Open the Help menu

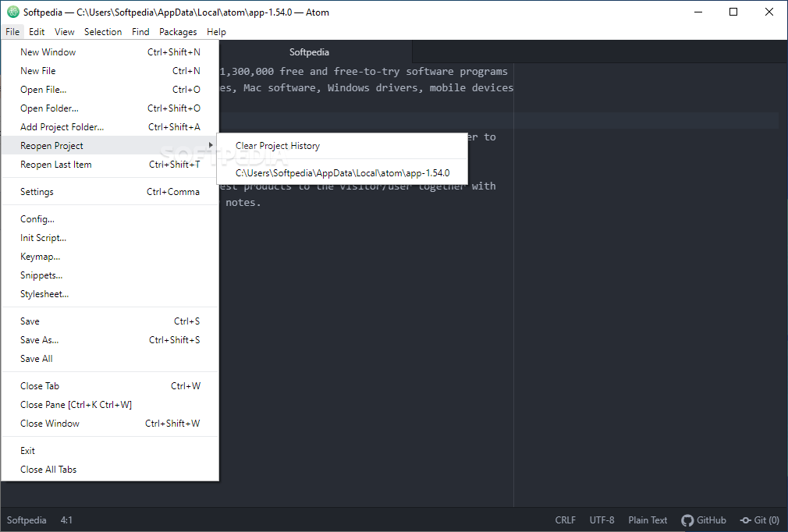pos(216,32)
